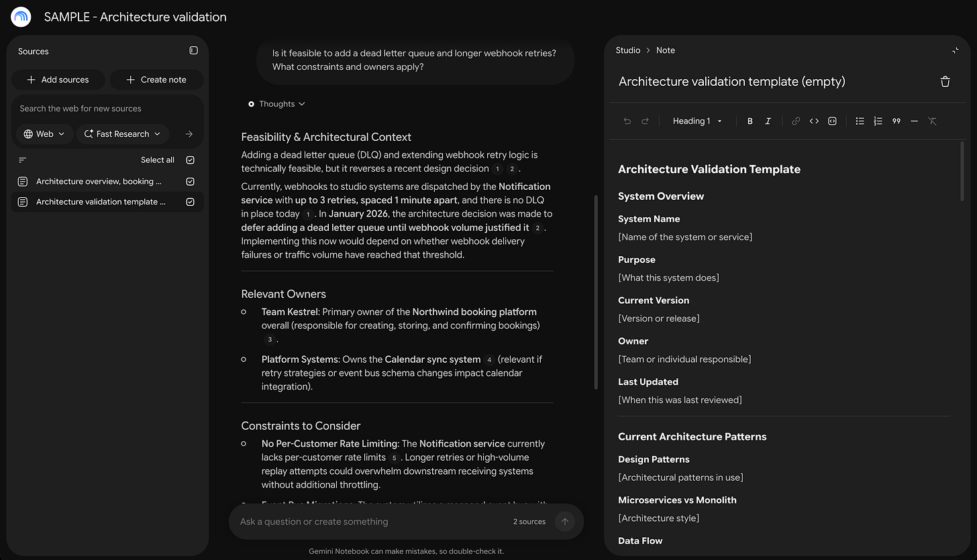Click the Create note button
This screenshot has width=977, height=560.
156,80
